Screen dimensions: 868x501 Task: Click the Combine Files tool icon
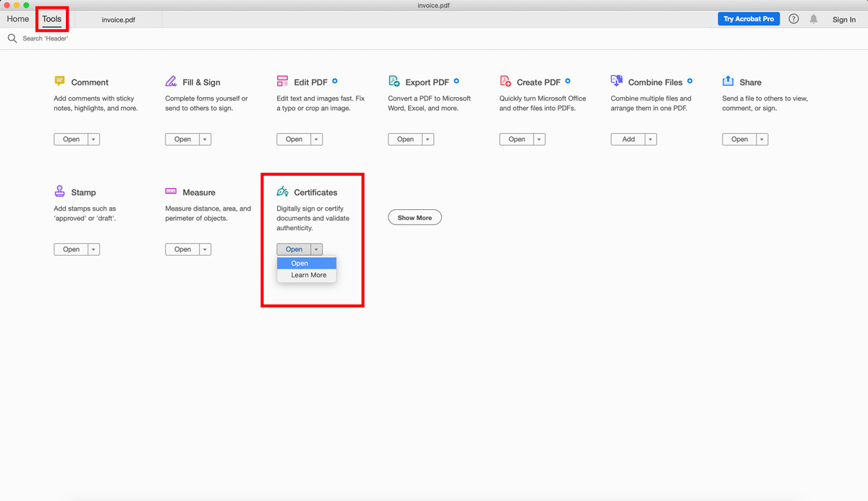pos(616,81)
